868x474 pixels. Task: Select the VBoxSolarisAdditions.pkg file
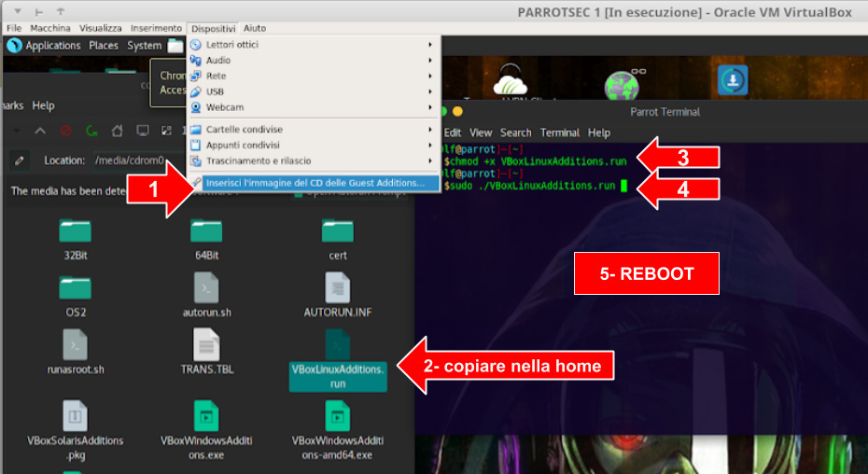(x=76, y=431)
